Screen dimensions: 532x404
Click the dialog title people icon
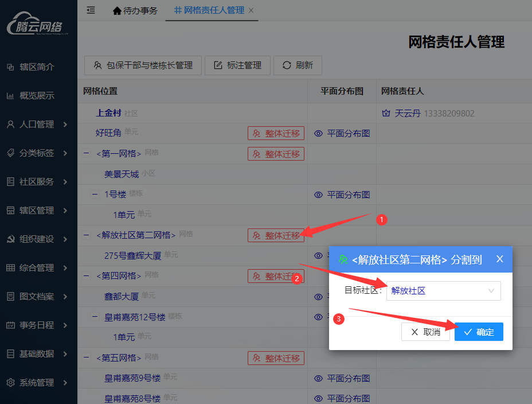tap(343, 260)
